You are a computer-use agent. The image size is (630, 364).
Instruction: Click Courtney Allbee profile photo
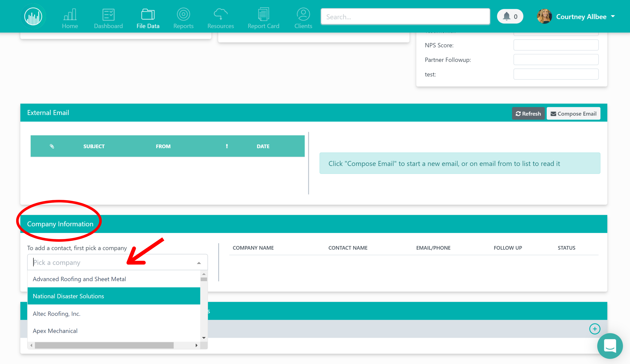(x=544, y=17)
